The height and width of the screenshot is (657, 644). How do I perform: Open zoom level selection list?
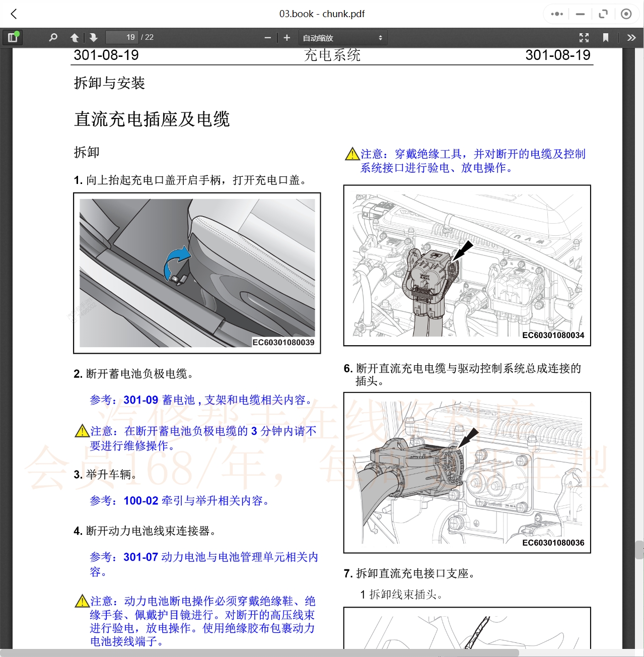coord(342,37)
